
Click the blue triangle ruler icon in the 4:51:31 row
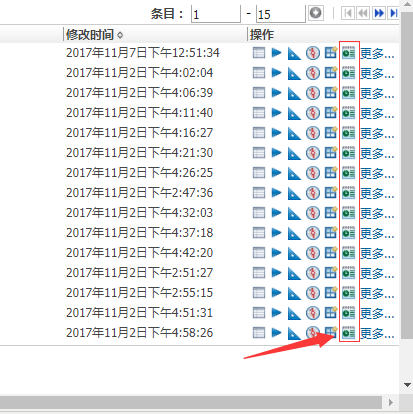coord(294,313)
